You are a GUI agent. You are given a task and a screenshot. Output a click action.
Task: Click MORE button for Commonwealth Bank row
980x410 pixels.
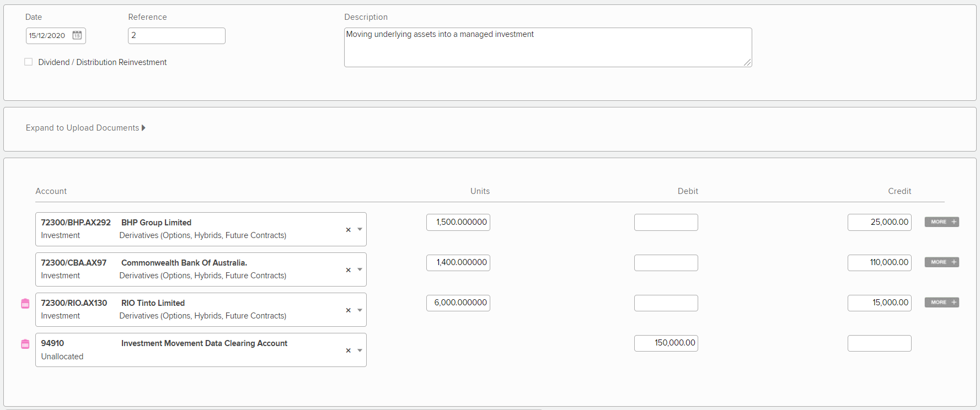(941, 262)
